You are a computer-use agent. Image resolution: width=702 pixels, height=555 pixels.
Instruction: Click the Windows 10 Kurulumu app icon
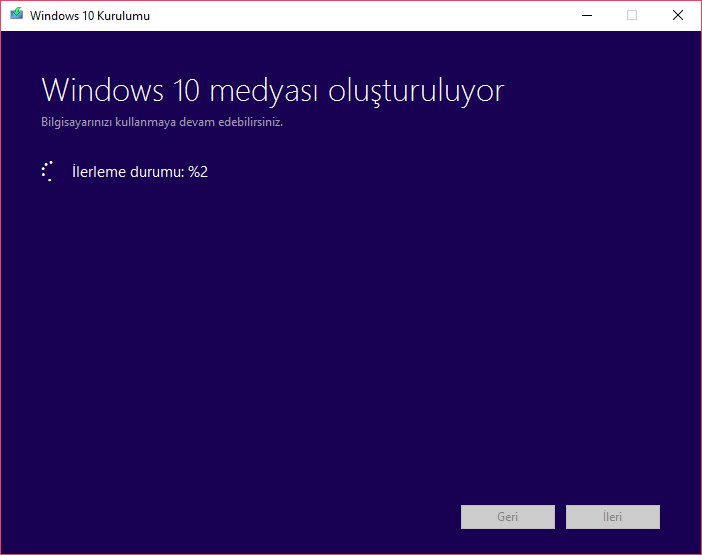pyautogui.click(x=17, y=14)
